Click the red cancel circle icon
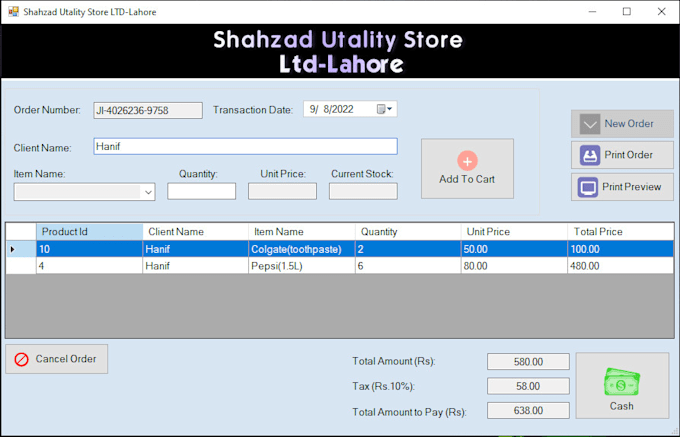680x437 pixels. (21, 359)
